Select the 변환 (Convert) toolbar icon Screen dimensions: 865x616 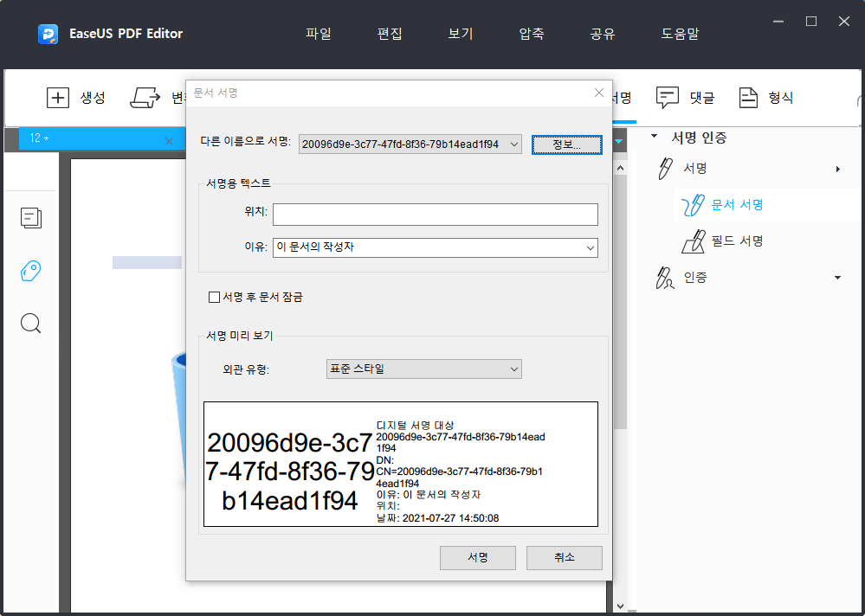click(145, 98)
